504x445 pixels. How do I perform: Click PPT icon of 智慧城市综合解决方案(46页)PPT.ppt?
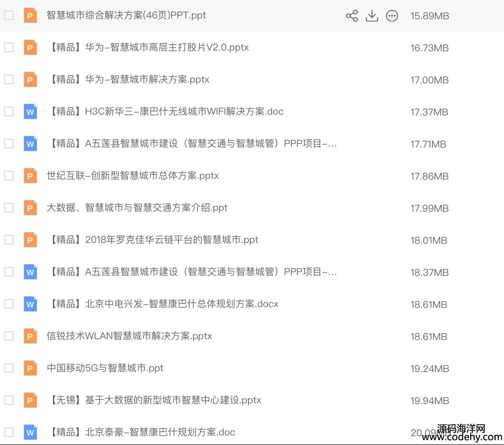[30, 16]
